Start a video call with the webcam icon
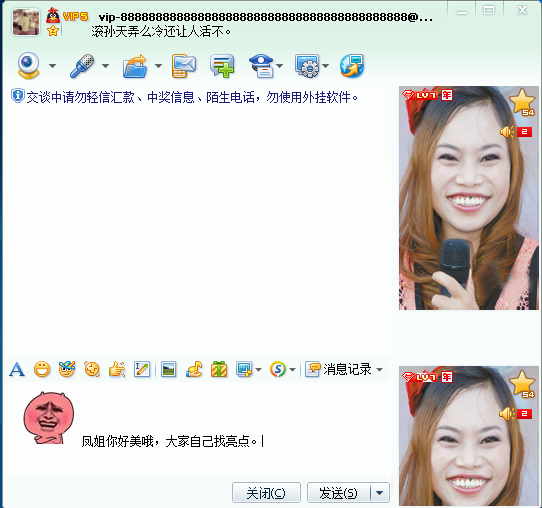This screenshot has width=542, height=508. point(28,65)
